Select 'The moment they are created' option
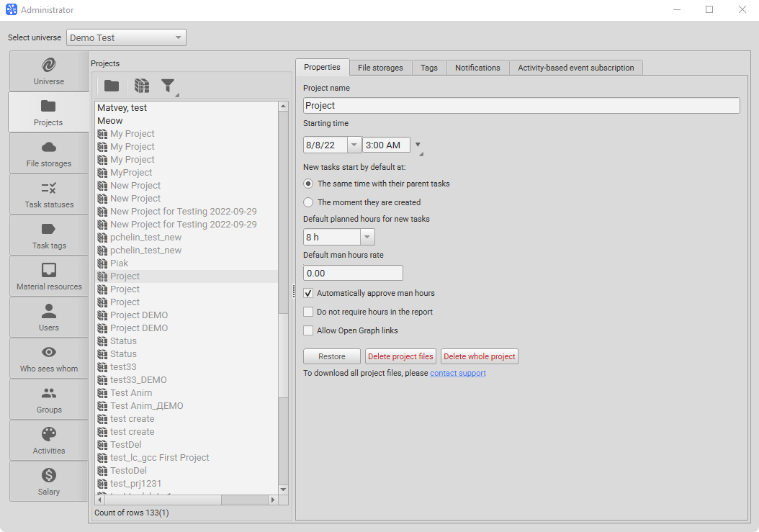 309,202
